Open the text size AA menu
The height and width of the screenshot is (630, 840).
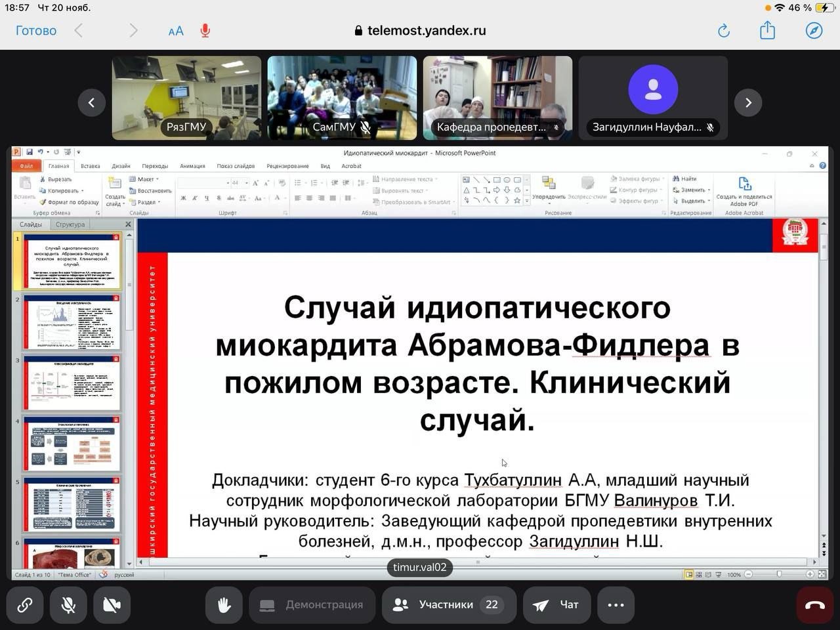tap(175, 31)
